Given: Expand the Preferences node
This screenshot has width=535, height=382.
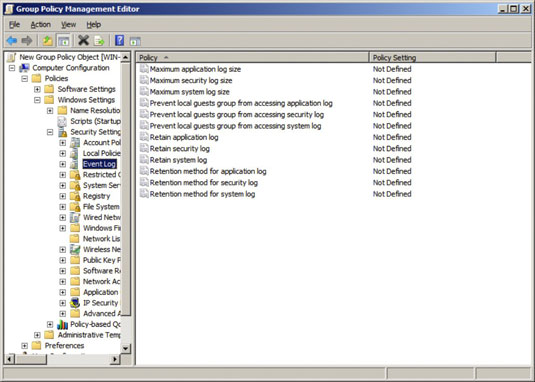Looking at the screenshot, I should (x=25, y=346).
